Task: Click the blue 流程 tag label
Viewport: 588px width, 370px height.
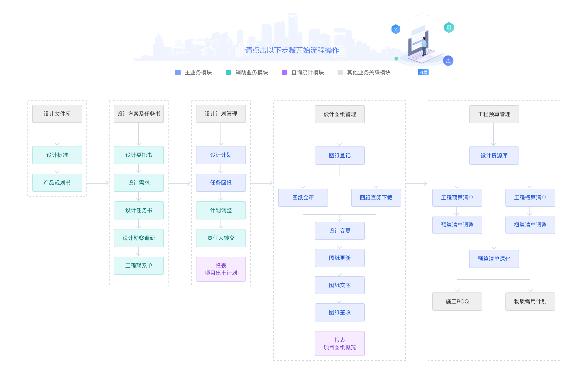Action: [x=423, y=72]
